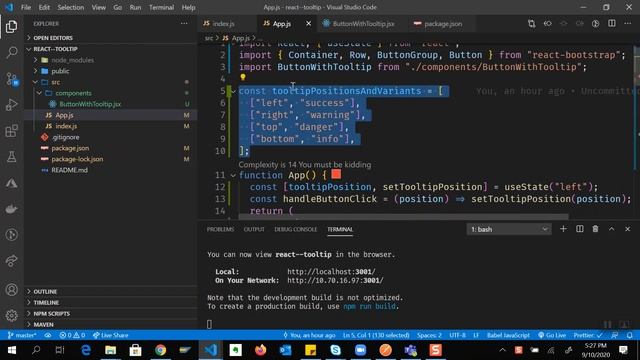Open the Run and Debug view
The image size is (640, 360).
coord(11,105)
